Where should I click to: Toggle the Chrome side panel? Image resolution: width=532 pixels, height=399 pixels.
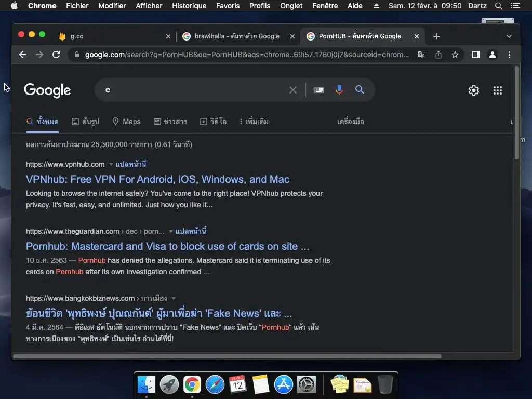click(476, 55)
